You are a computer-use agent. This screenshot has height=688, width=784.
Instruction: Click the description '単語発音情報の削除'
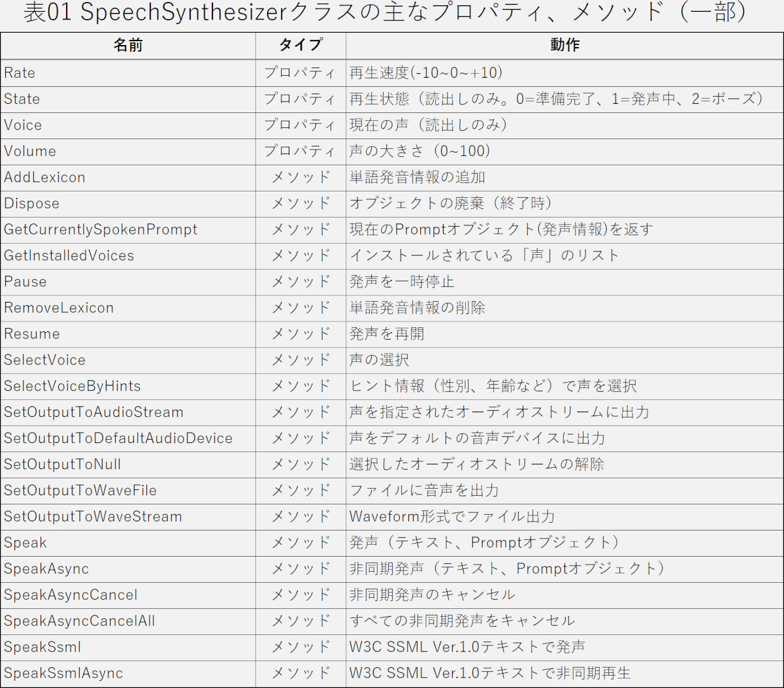pyautogui.click(x=417, y=308)
